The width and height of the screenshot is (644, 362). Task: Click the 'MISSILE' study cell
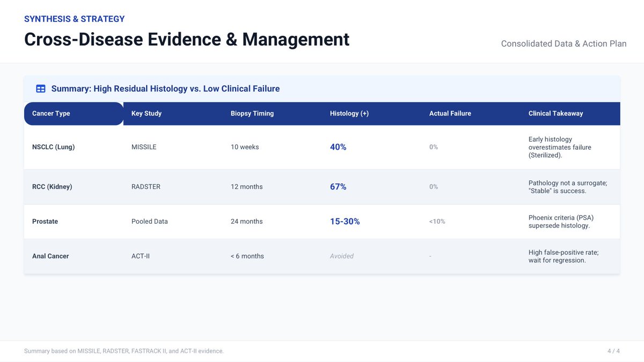[x=144, y=147]
